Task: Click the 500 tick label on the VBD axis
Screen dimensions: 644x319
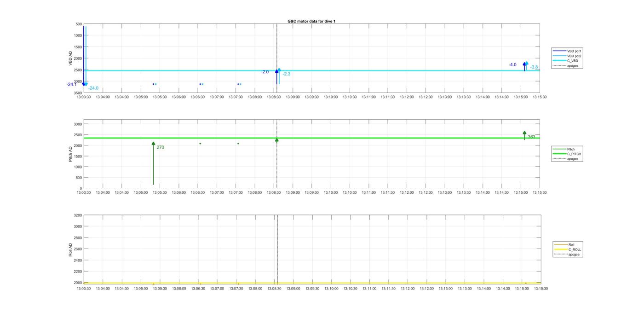Action: tap(79, 24)
